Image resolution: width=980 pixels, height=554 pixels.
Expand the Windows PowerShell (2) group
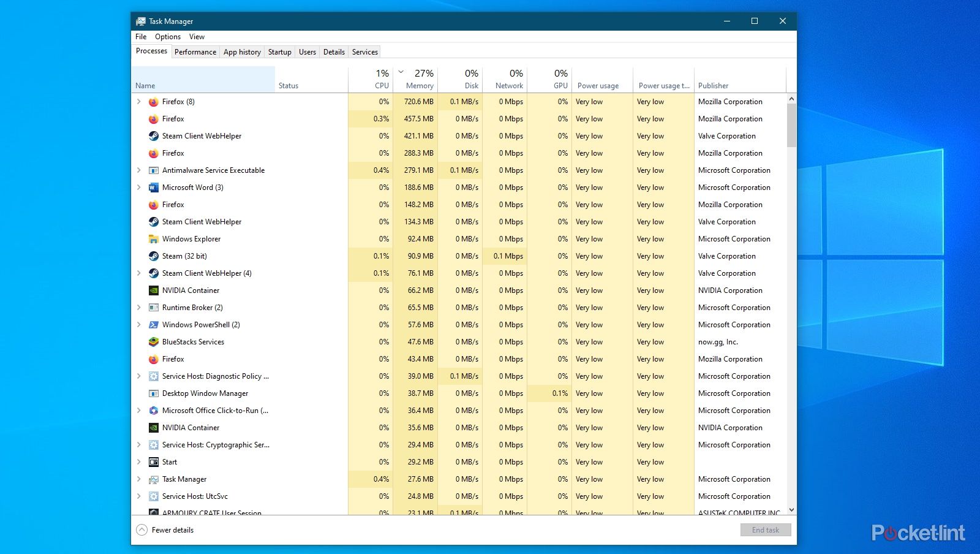139,325
